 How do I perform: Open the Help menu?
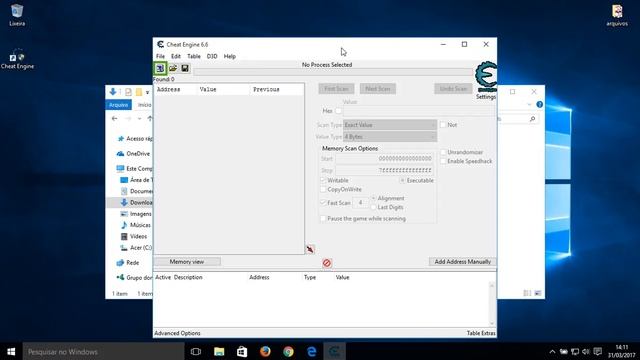click(x=229, y=56)
